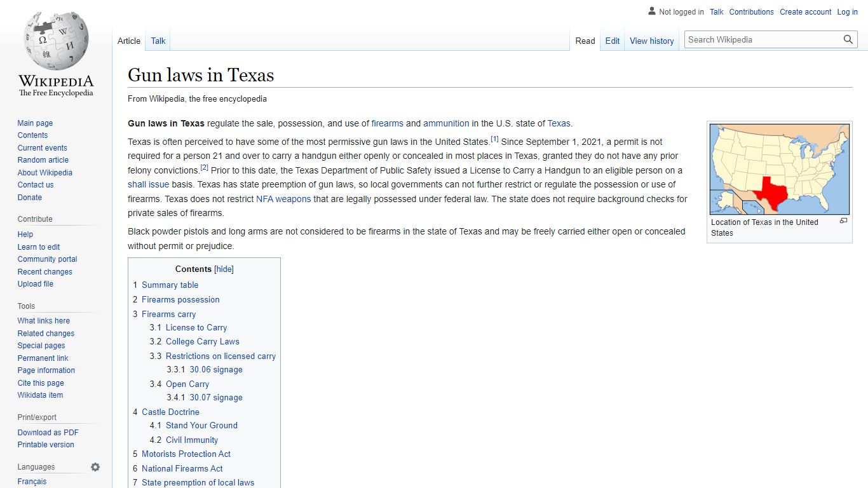Jump to Open Carry section

tap(187, 384)
